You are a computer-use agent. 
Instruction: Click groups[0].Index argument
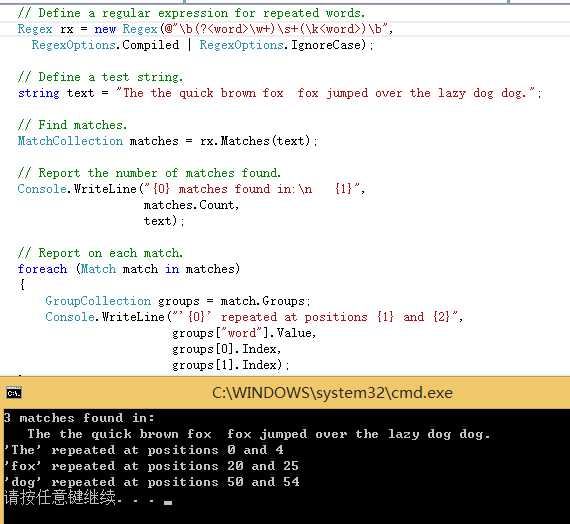click(224, 349)
